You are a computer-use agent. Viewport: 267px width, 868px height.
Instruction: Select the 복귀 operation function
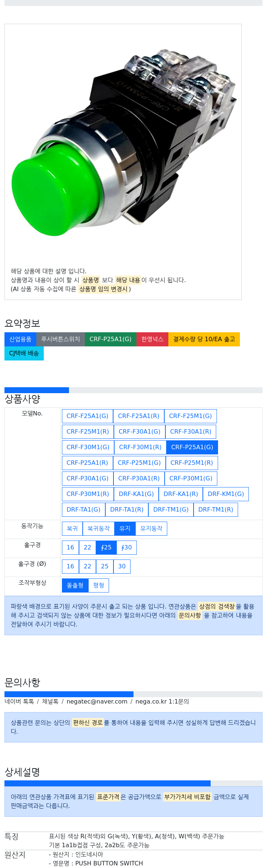[72, 529]
